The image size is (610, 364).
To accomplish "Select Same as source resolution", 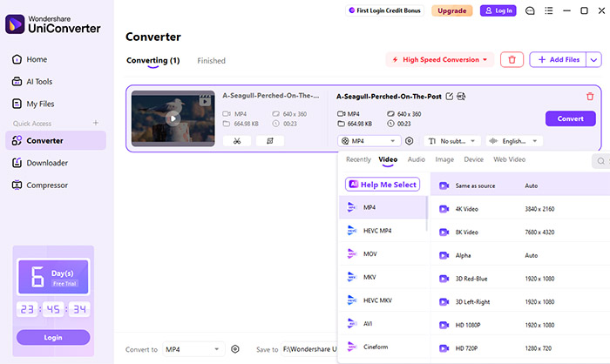I will coord(520,185).
